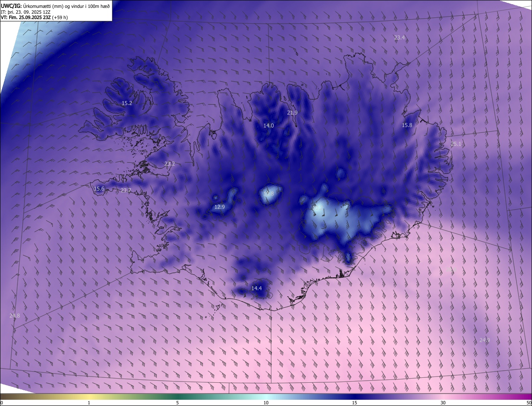Click the 15.8 value label
The height and width of the screenshot is (406, 532).
(407, 125)
